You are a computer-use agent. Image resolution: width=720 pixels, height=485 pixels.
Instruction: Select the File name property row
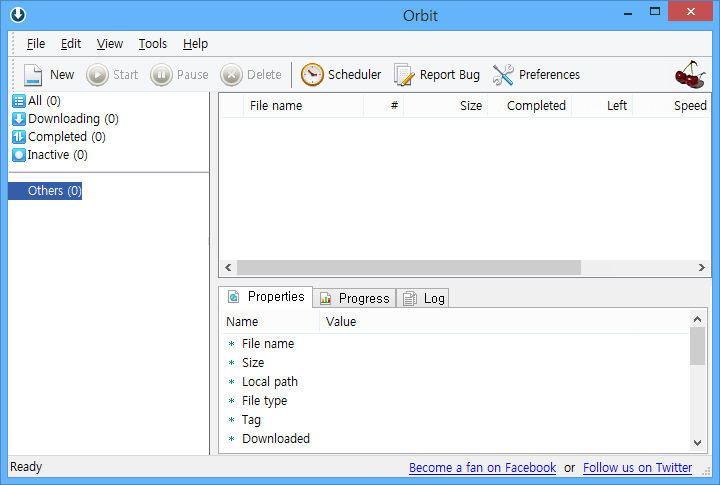(455, 344)
